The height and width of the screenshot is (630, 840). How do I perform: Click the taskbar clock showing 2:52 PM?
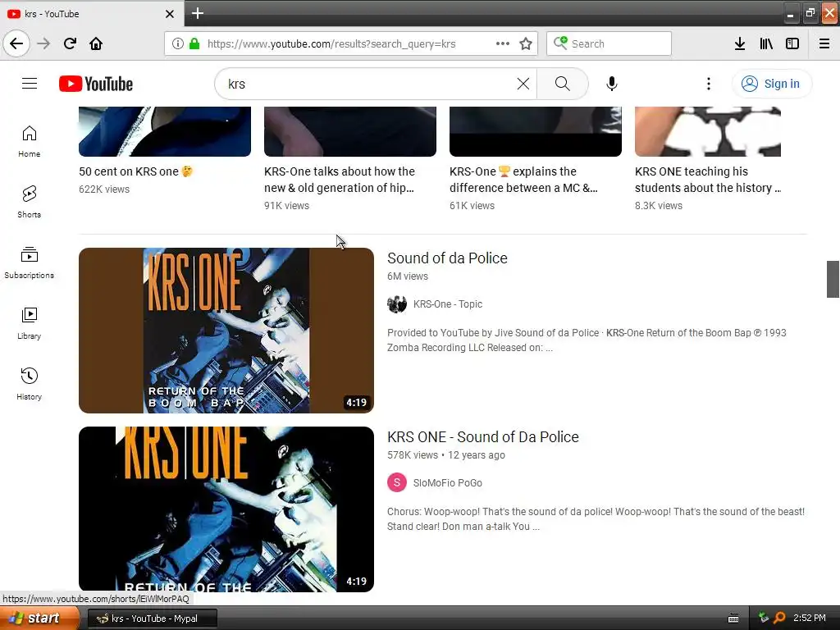(810, 618)
